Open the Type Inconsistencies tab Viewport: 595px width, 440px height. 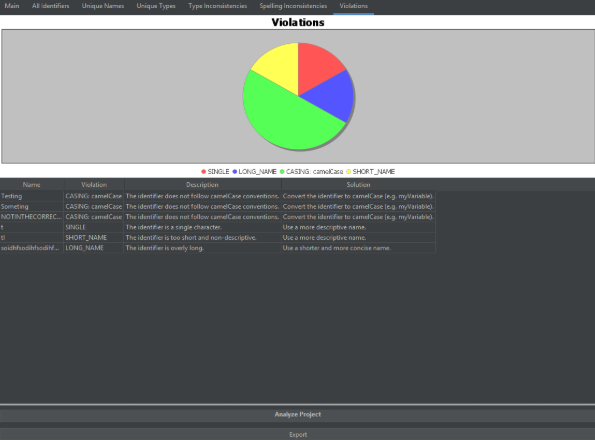point(217,6)
